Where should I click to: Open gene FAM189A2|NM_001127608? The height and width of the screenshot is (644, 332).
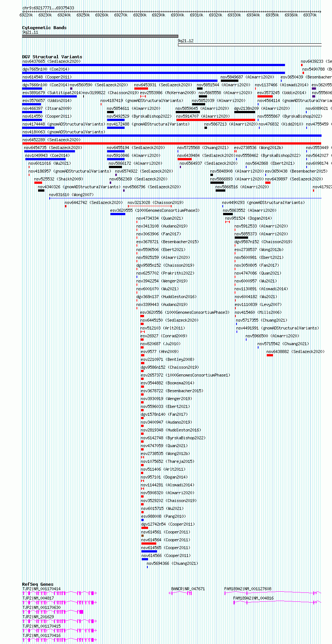coord(248,589)
